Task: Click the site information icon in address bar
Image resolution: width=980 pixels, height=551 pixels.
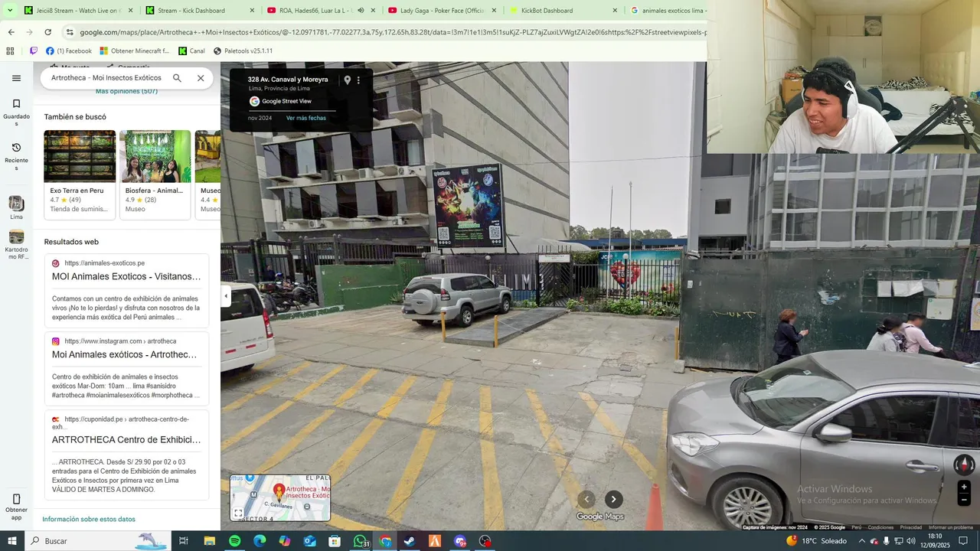Action: click(x=70, y=32)
